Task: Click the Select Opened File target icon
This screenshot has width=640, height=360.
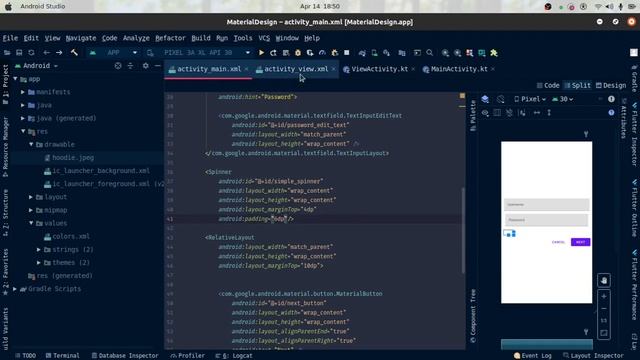Action: (118, 65)
